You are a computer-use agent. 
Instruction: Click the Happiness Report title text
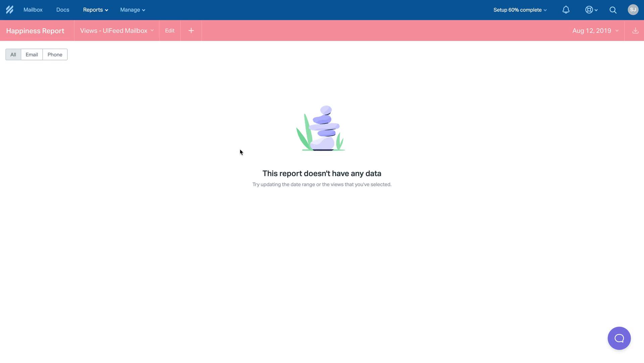[x=35, y=31]
